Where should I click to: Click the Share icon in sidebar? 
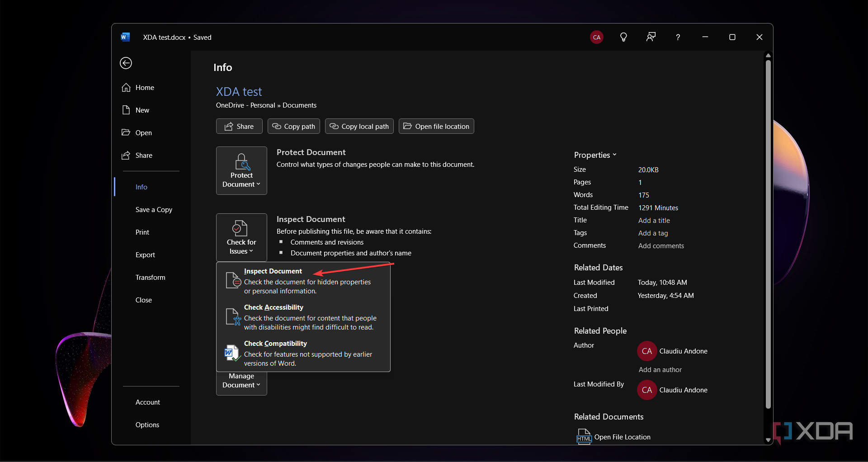[126, 155]
